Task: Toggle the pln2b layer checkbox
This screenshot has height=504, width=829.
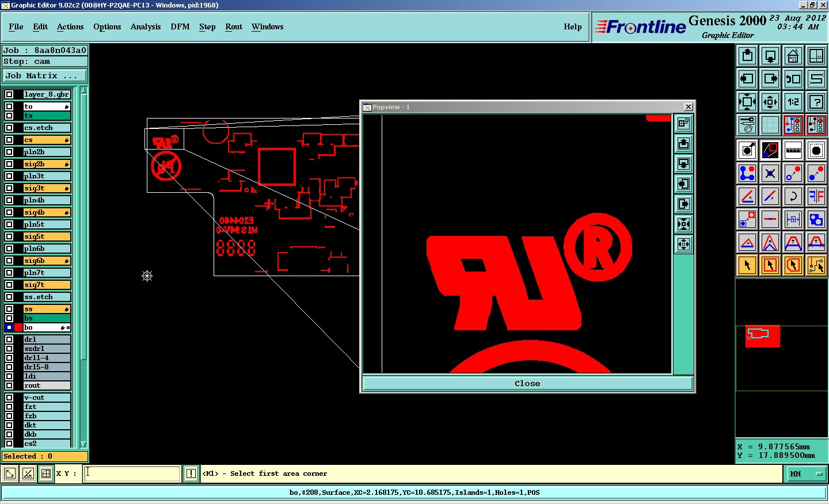Action: tap(9, 152)
